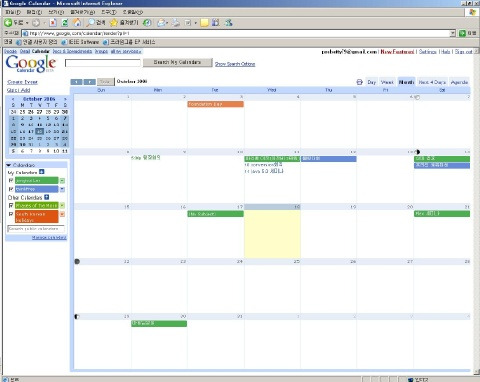480x382 pixels.
Task: Switch to the Agenda view tab
Action: point(459,82)
